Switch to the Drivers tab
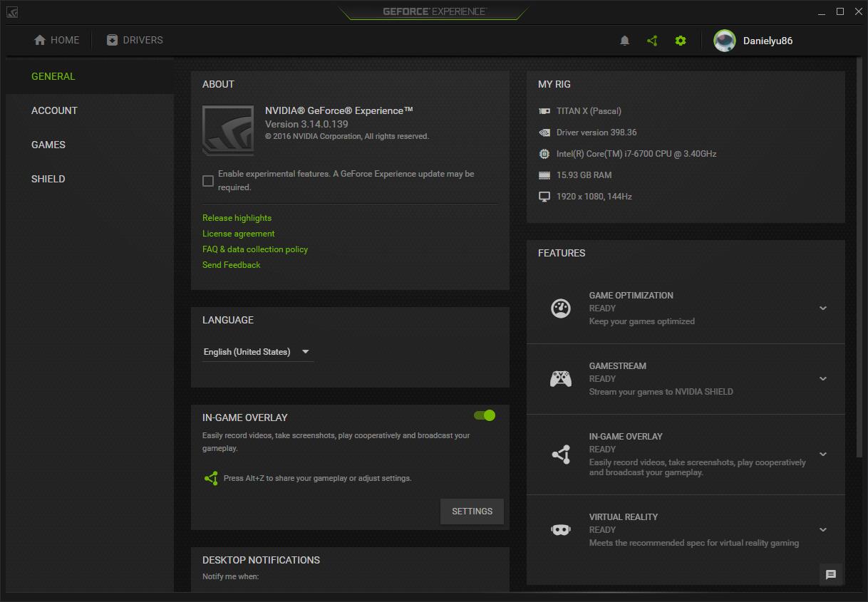This screenshot has height=602, width=868. tap(135, 40)
